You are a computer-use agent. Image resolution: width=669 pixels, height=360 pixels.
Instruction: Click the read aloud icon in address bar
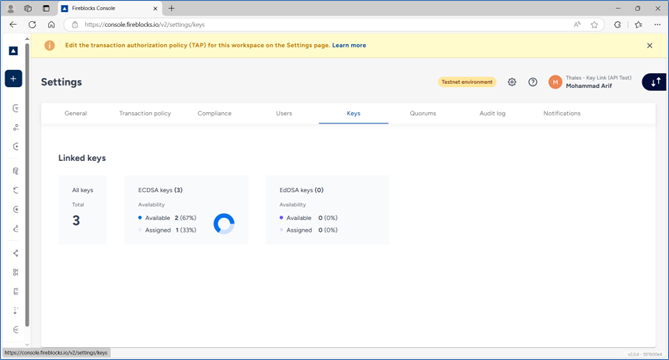577,25
